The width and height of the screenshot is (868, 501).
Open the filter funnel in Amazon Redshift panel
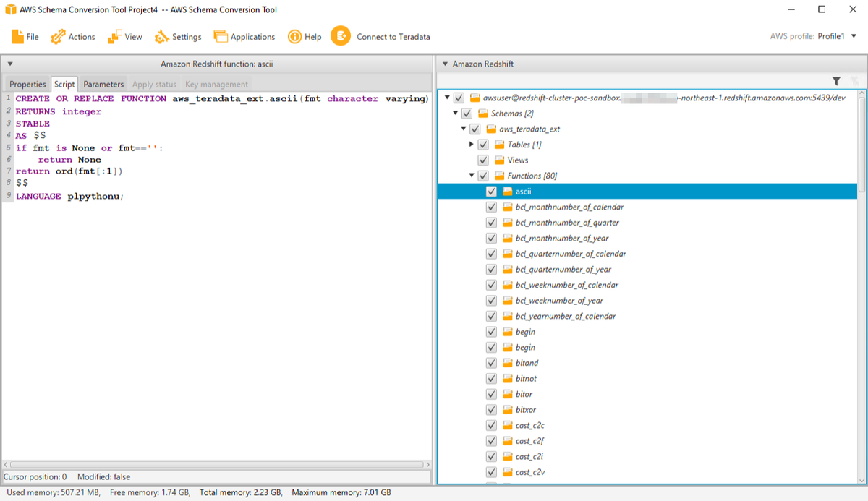click(x=837, y=81)
